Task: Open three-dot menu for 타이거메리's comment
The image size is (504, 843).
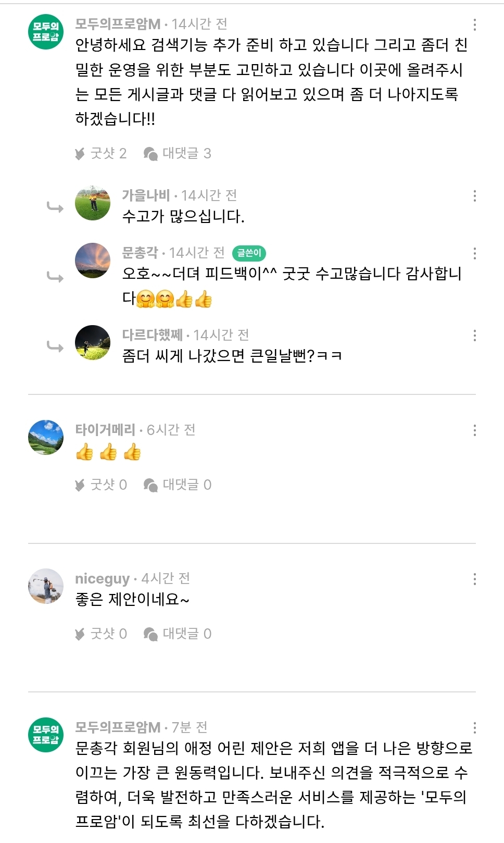Action: tap(474, 430)
